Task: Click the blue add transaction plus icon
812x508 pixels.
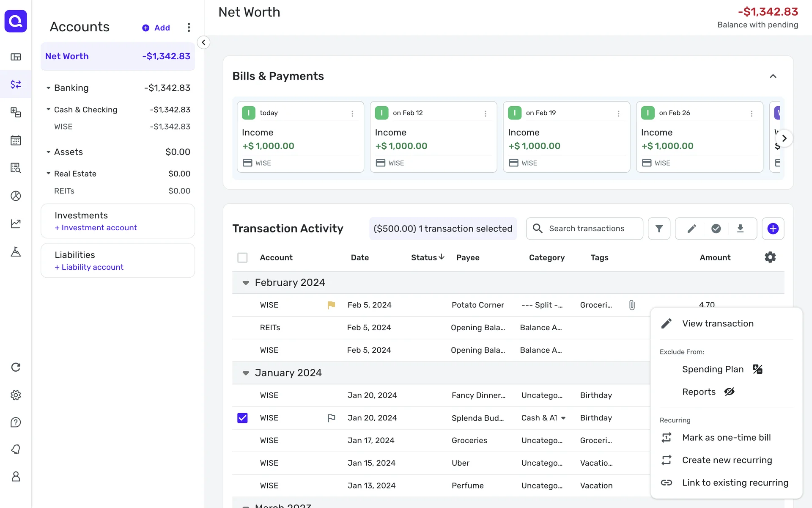Action: pyautogui.click(x=773, y=229)
